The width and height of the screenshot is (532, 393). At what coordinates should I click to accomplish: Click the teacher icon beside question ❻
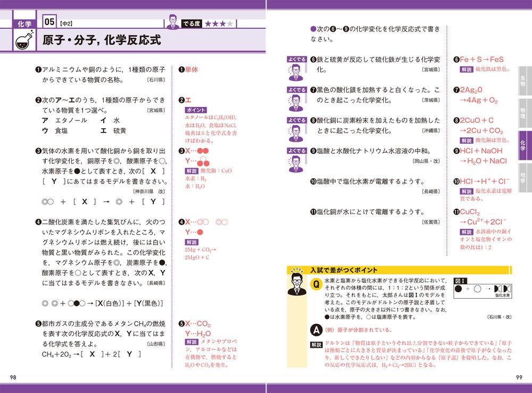coord(296,72)
